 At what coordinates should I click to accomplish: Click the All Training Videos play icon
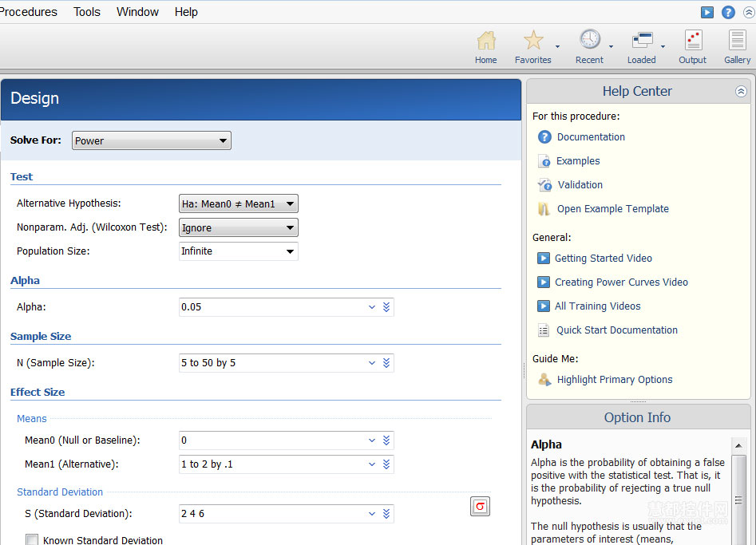tap(544, 306)
